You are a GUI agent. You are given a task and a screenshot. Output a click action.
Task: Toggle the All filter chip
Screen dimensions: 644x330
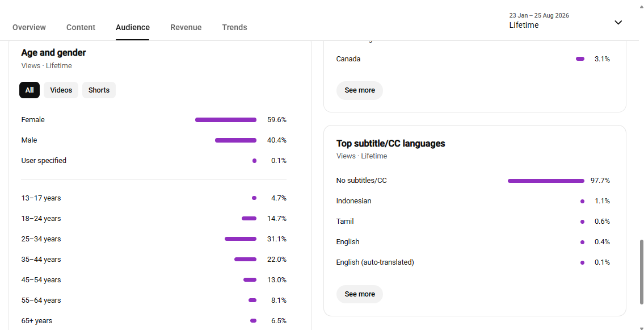click(x=30, y=90)
